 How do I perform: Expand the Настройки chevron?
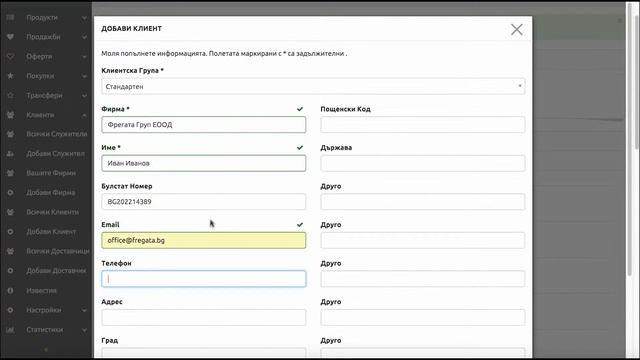point(84,311)
